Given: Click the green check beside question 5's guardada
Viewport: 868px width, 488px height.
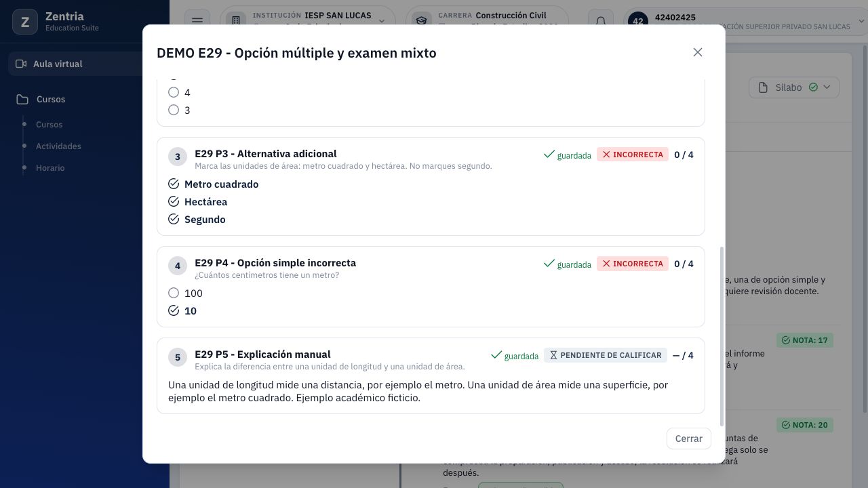Looking at the screenshot, I should (496, 354).
